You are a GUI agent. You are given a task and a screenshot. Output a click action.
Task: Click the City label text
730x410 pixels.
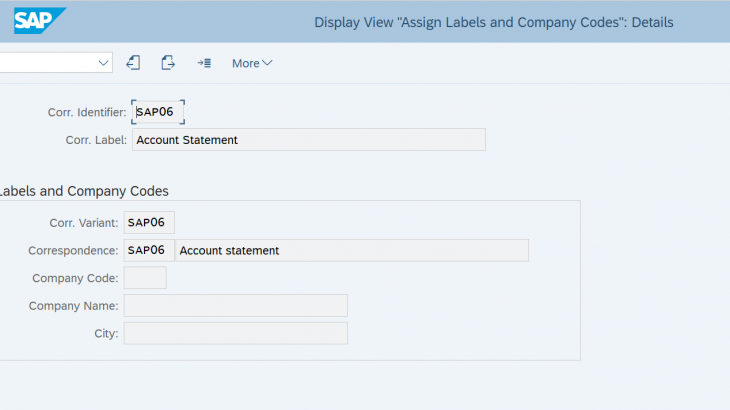(x=106, y=334)
